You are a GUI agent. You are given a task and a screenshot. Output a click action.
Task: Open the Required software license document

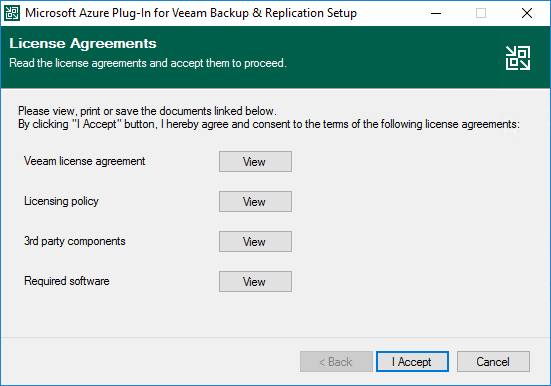[255, 282]
